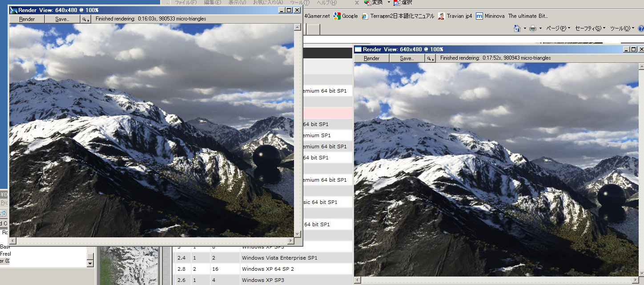Viewport: 644px width, 285px height.
Task: Open the Travian jp4 favorite
Action: [x=455, y=16]
